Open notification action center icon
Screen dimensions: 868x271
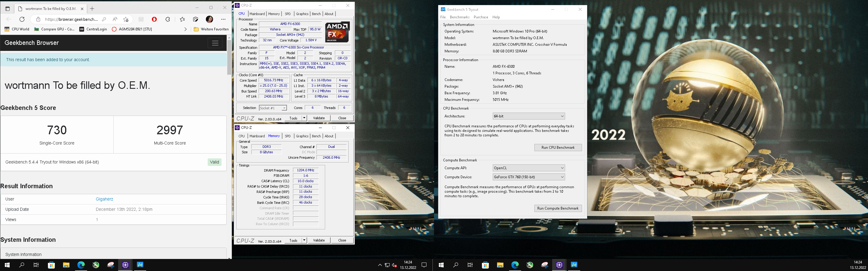coord(424,265)
